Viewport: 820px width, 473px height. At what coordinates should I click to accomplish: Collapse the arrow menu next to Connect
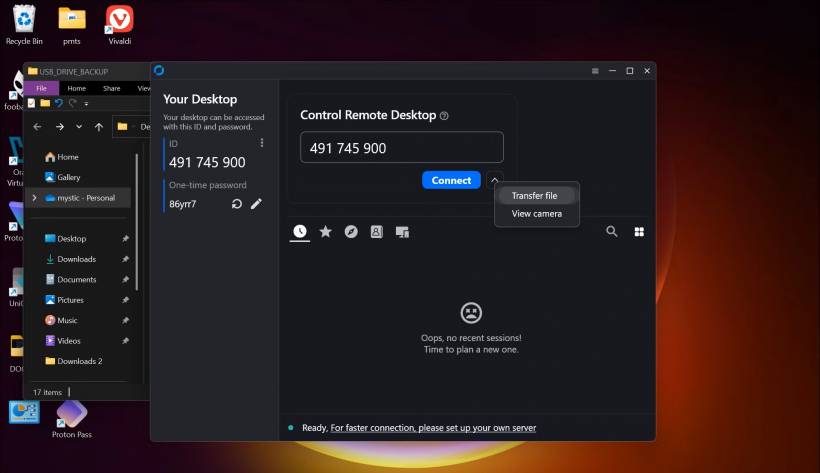493,180
